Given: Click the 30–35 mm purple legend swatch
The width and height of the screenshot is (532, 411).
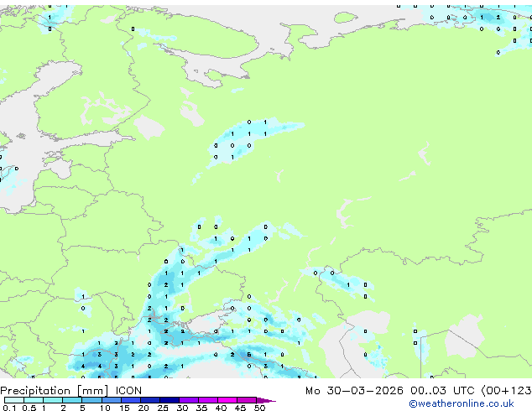Looking at the screenshot, I should click(x=188, y=400).
